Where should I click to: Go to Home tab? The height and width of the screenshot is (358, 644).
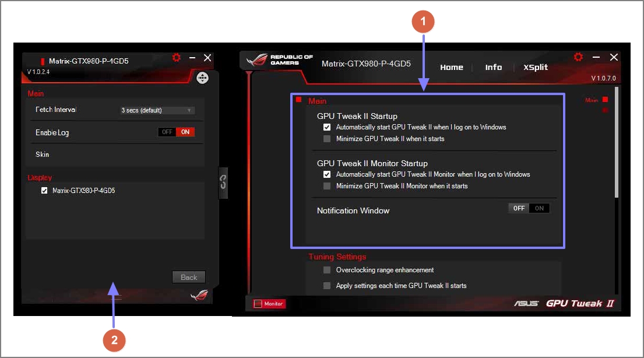[x=451, y=68]
